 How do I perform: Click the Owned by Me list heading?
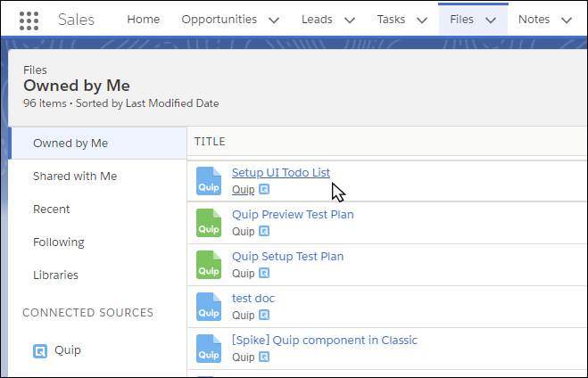click(x=77, y=86)
